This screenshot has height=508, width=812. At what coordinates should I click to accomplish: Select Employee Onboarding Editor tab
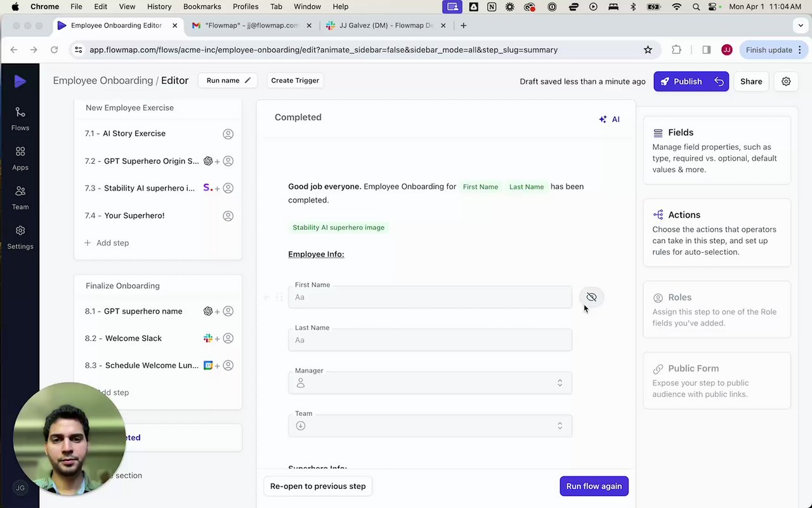click(117, 25)
